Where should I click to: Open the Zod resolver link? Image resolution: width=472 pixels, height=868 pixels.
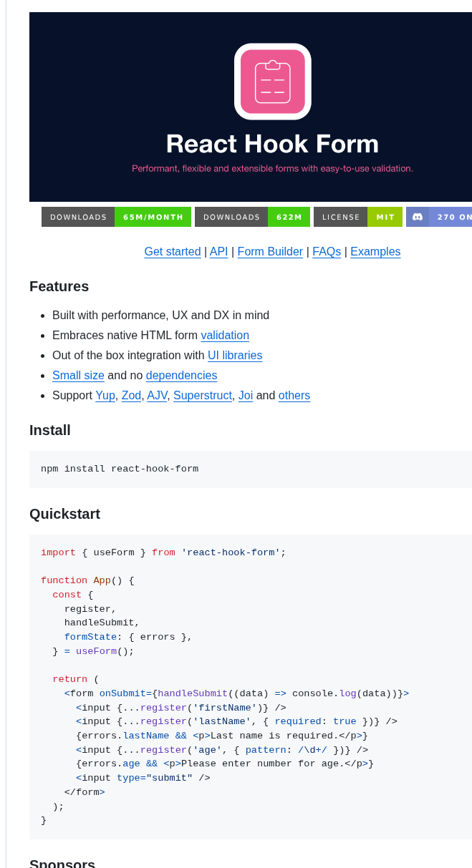click(x=131, y=395)
